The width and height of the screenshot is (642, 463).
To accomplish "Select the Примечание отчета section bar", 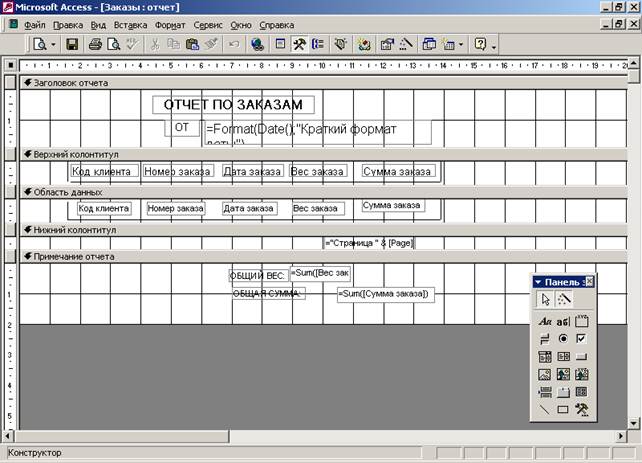I will pyautogui.click(x=323, y=257).
